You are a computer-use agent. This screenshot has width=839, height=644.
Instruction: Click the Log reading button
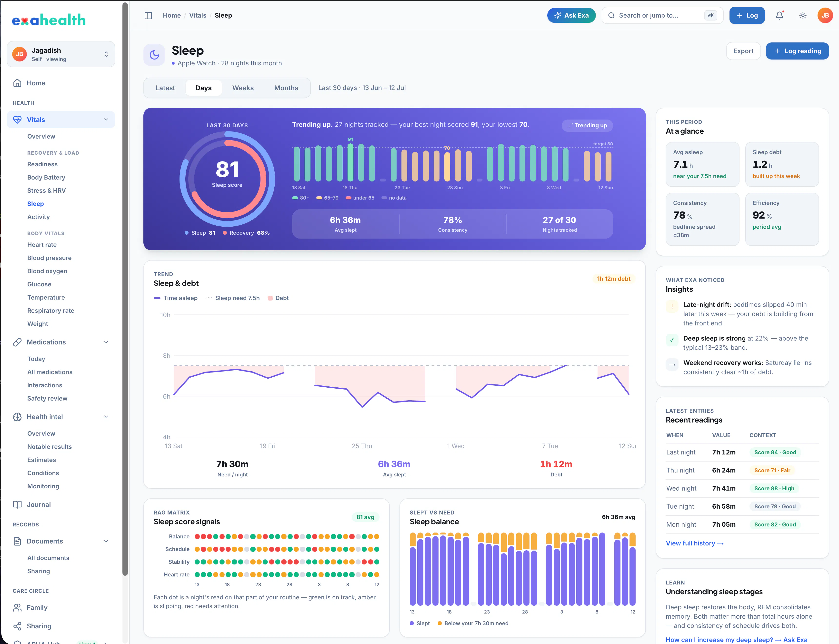(x=797, y=51)
